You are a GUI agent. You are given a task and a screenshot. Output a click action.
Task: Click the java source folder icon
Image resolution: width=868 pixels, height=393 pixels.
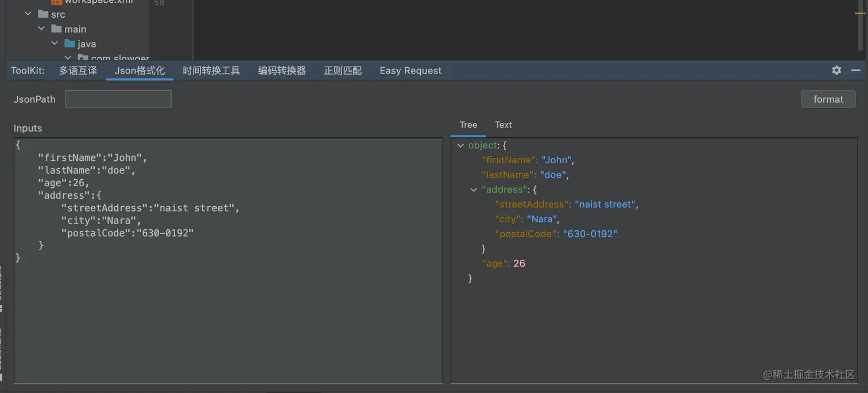[70, 44]
